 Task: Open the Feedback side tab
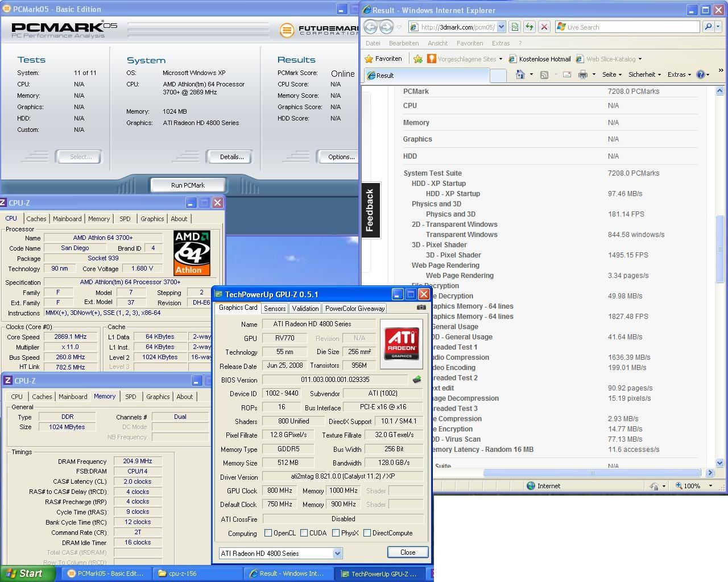point(370,210)
